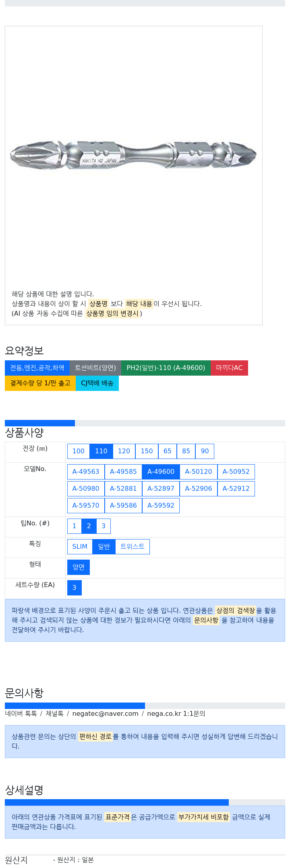
Task: Select the 150 length option
Action: [147, 451]
